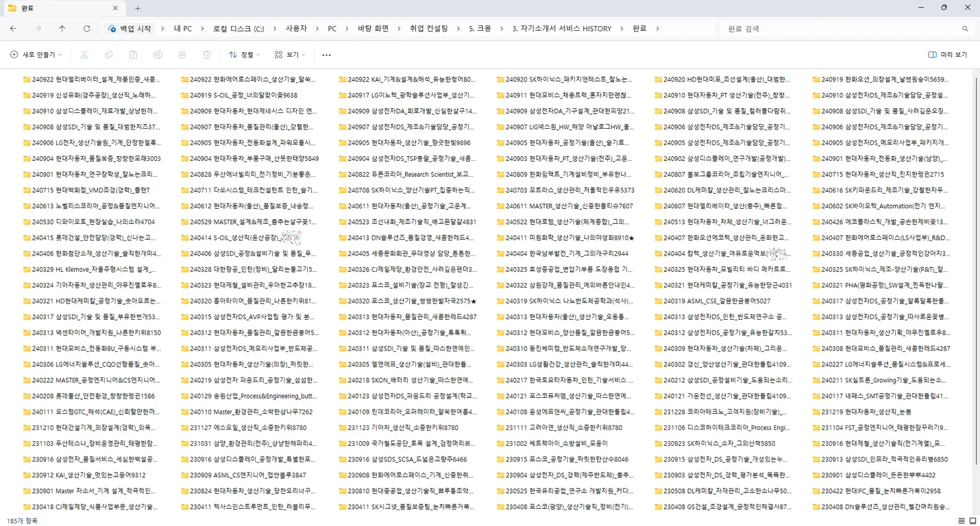Click the search magnifier icon
Image resolution: width=980 pixels, height=526 pixels.
point(965,29)
